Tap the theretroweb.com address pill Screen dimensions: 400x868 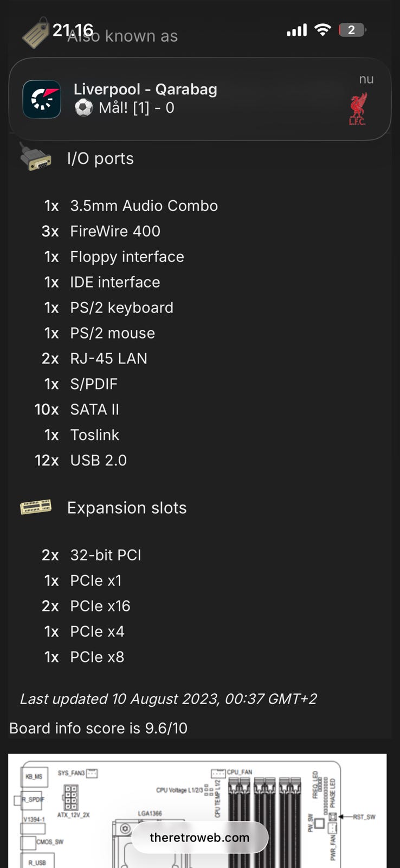point(199,837)
